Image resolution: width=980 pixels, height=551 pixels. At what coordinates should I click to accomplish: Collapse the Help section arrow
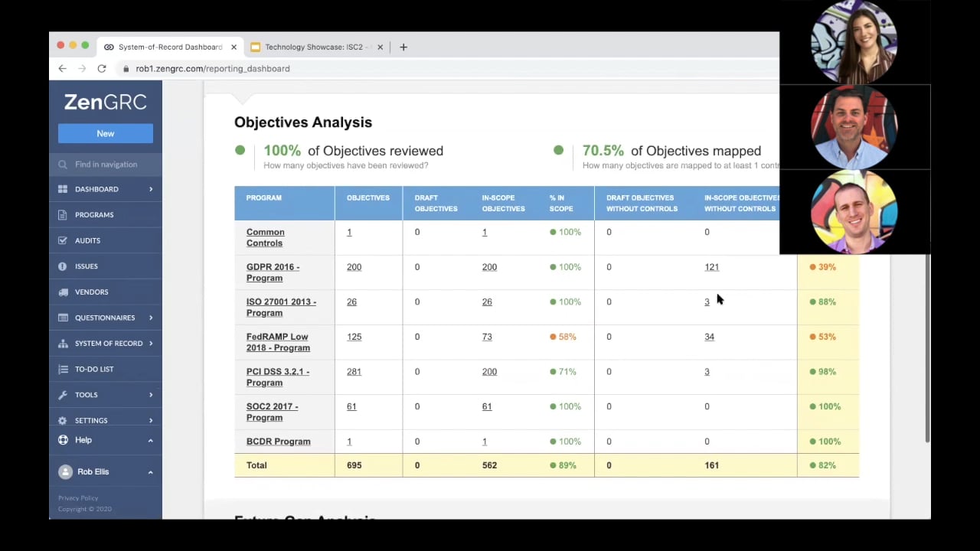[150, 440]
